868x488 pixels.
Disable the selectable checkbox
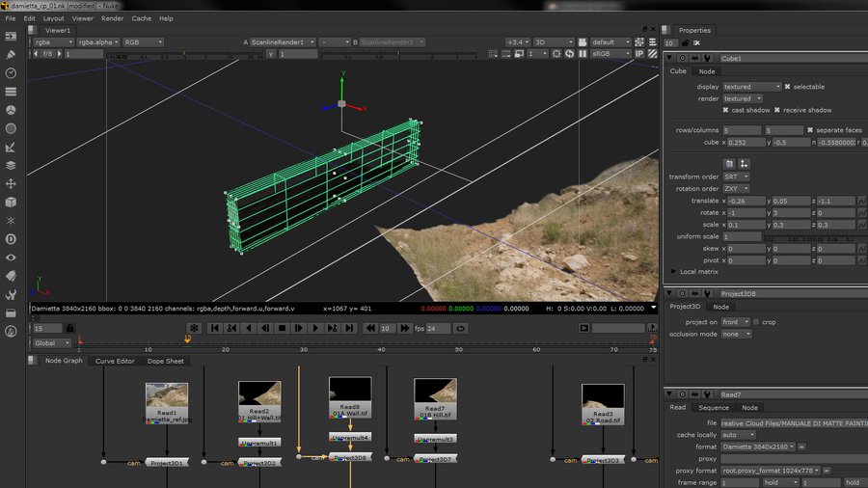(x=787, y=87)
